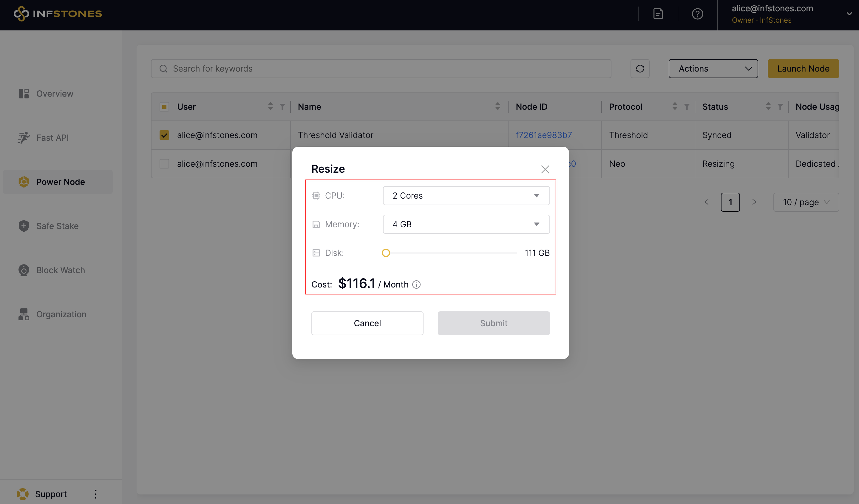Click the cost info icon next to Month
Image resolution: width=859 pixels, height=504 pixels.
pos(416,285)
